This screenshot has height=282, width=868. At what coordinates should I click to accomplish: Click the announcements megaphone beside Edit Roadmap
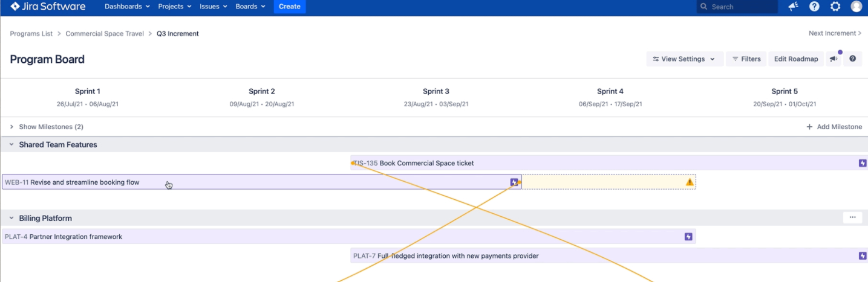point(834,59)
